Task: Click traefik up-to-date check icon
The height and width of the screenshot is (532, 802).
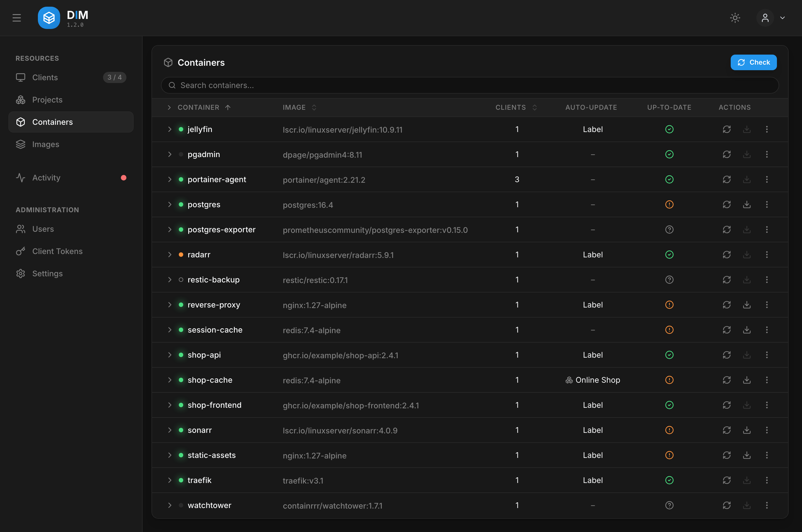Action: [x=669, y=480]
